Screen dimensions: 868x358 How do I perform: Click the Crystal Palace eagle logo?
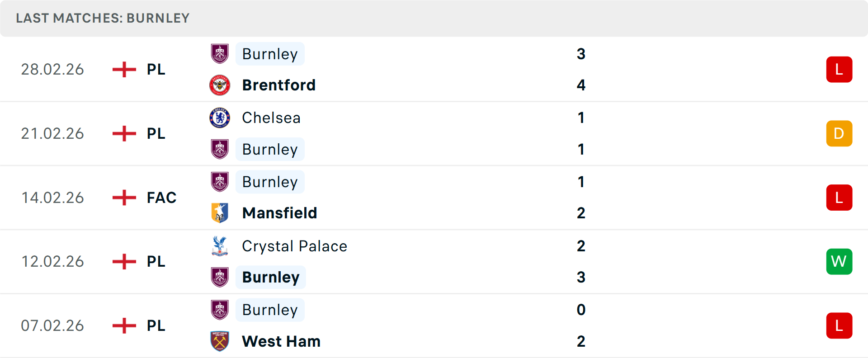pyautogui.click(x=220, y=246)
